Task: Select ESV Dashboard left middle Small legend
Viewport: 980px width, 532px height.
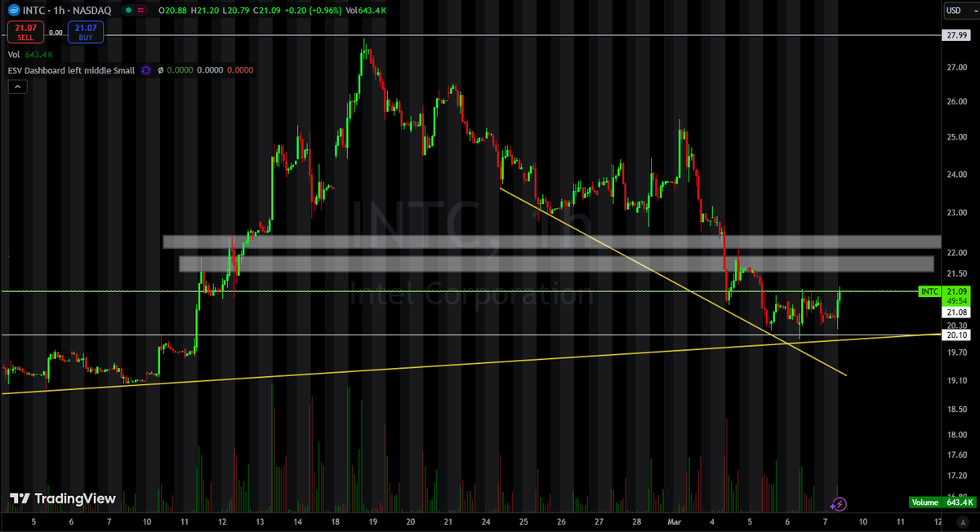Action: (x=71, y=70)
